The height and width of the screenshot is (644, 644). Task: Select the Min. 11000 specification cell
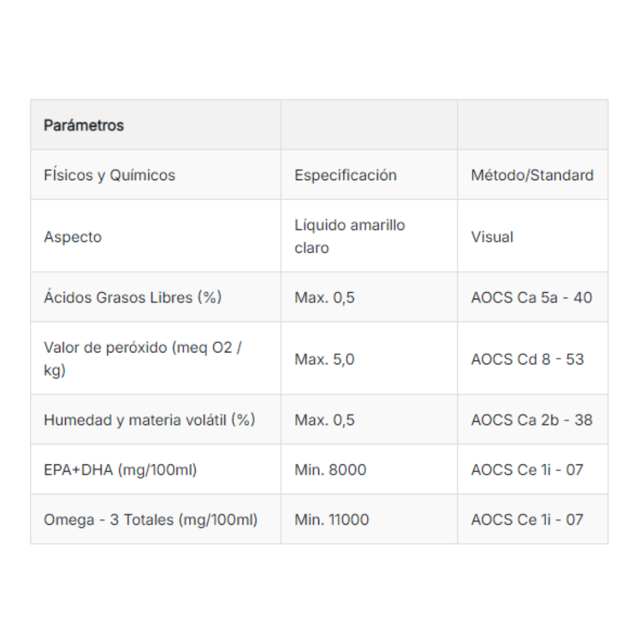tap(332, 519)
